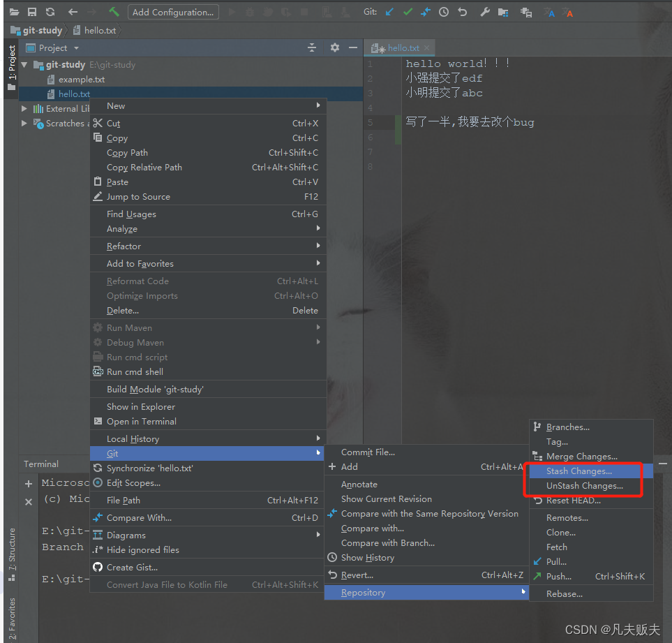Image resolution: width=672 pixels, height=643 pixels.
Task: Collapse the git-study root tree node
Action: (24, 65)
